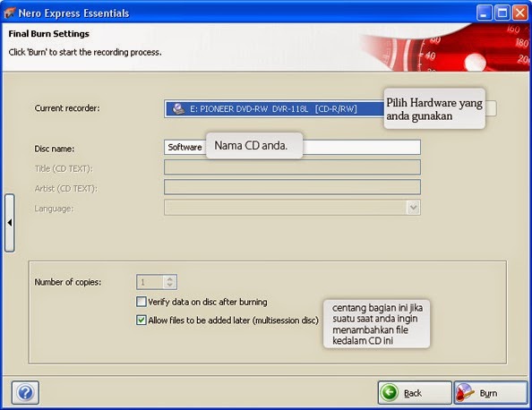Open the Language dropdown arrow
Screen dimensions: 532x410
point(413,207)
